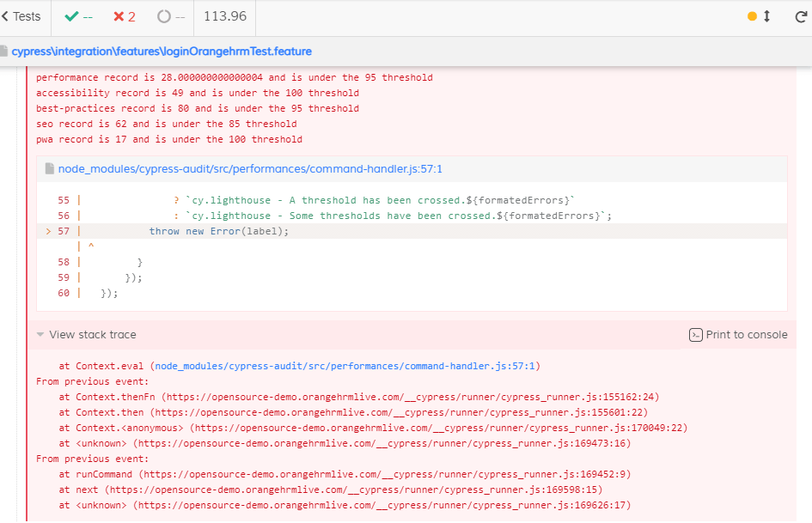Click the seo record threshold error line
The image size is (812, 523).
click(x=166, y=124)
